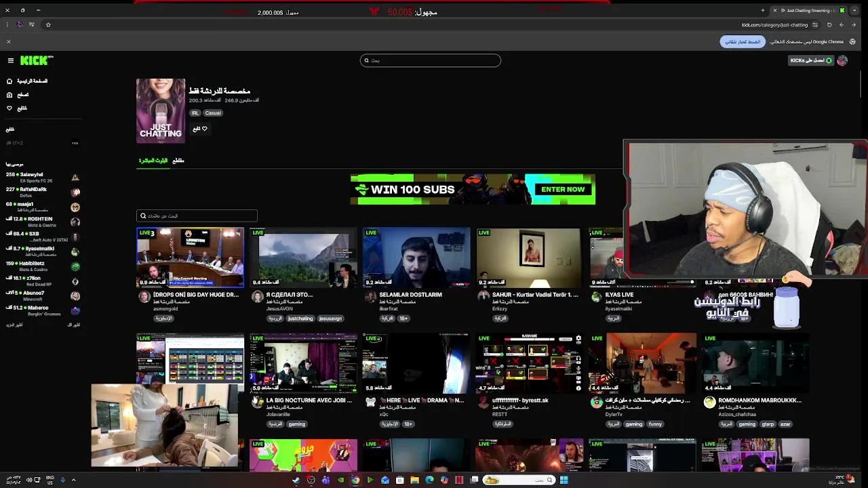Open 3alawyhd recommended channel
The width and height of the screenshot is (868, 488).
(43, 178)
